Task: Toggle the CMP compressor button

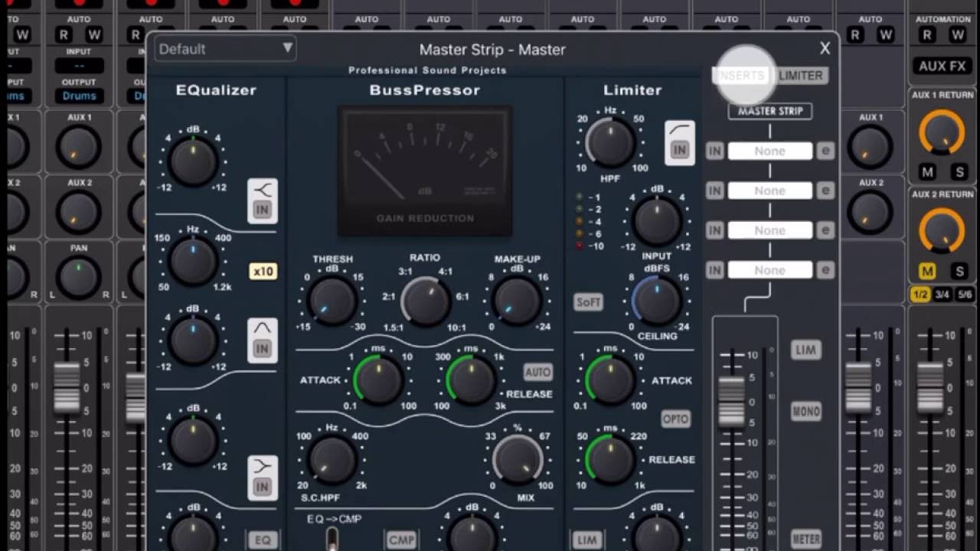Action: [401, 540]
